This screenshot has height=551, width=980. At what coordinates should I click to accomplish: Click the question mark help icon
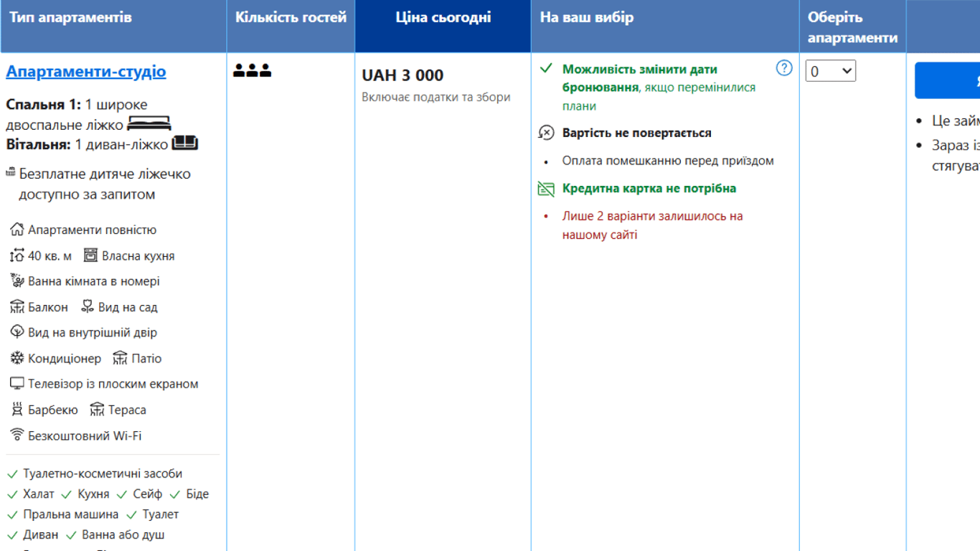784,68
